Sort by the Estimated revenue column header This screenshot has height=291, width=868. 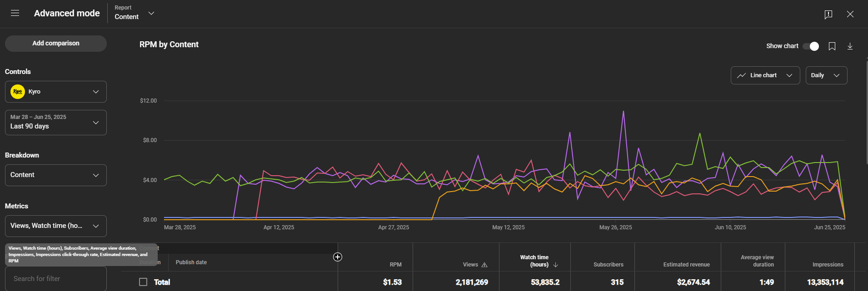pyautogui.click(x=686, y=265)
